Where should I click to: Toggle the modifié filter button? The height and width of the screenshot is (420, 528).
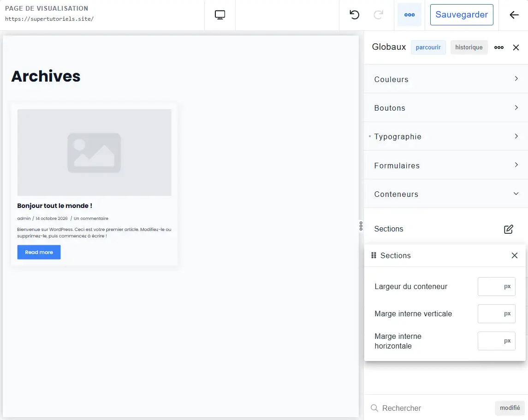pos(510,408)
